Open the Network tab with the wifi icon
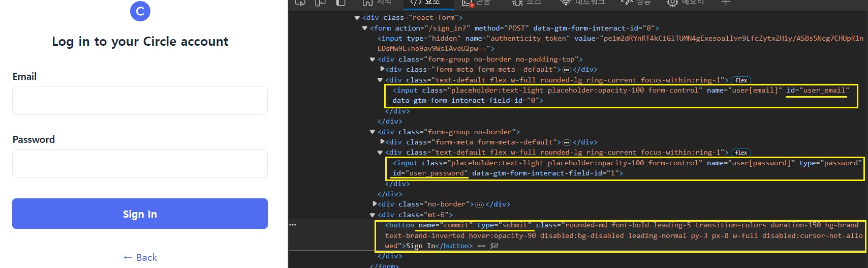 [x=583, y=3]
